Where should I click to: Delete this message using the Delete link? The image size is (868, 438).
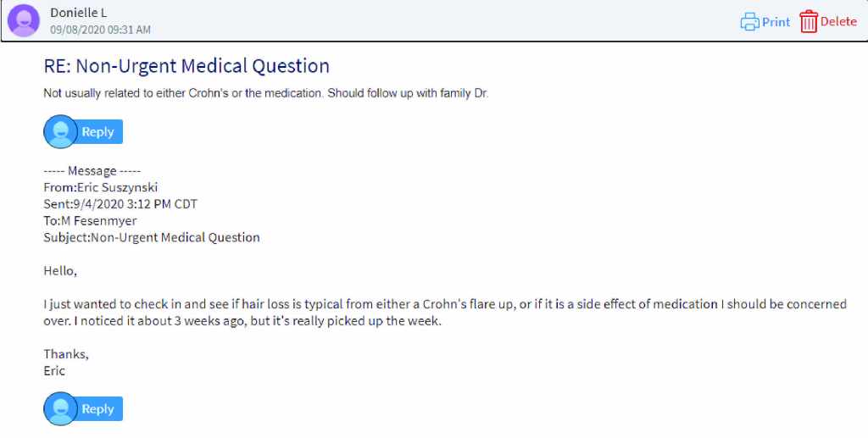pyautogui.click(x=838, y=22)
